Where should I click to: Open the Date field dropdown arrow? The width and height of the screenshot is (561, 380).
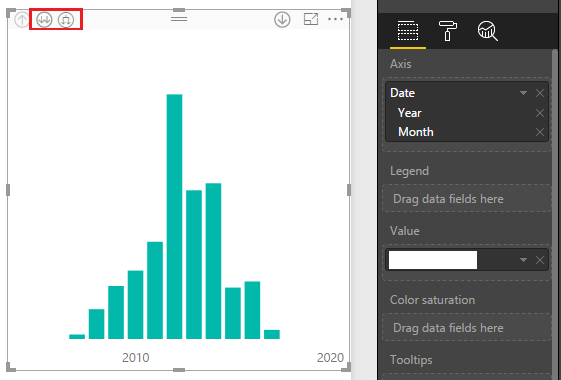point(523,93)
